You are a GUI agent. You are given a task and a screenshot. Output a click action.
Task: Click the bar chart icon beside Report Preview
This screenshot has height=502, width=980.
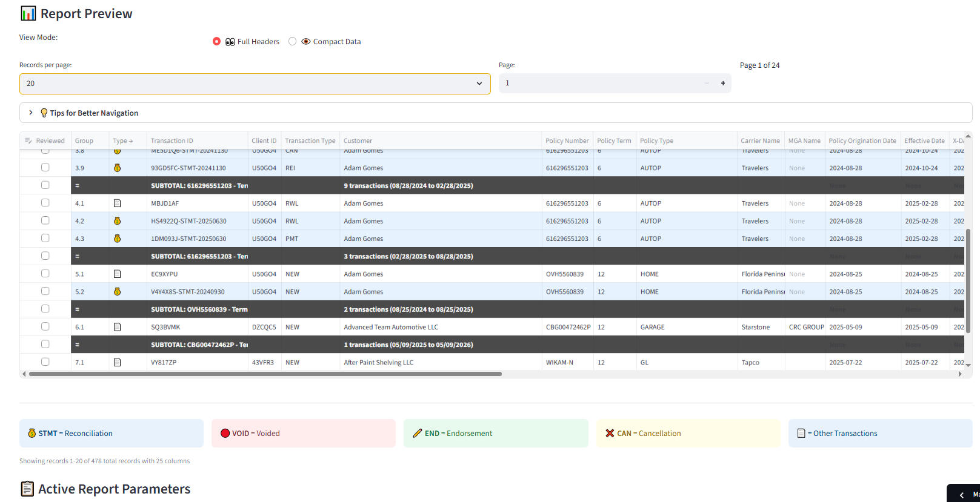28,13
